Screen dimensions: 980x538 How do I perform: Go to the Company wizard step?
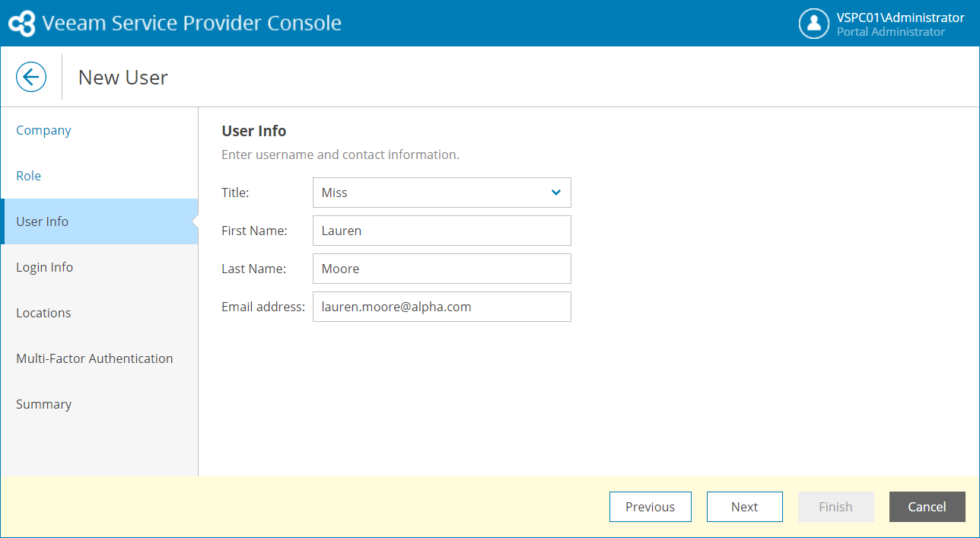click(43, 130)
